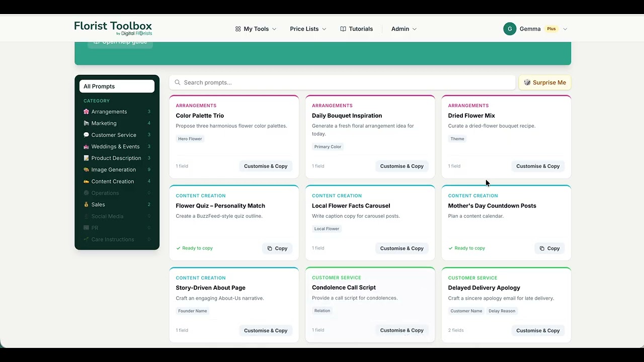The width and height of the screenshot is (644, 362).
Task: Click the Sales money bag icon
Action: tap(86, 205)
